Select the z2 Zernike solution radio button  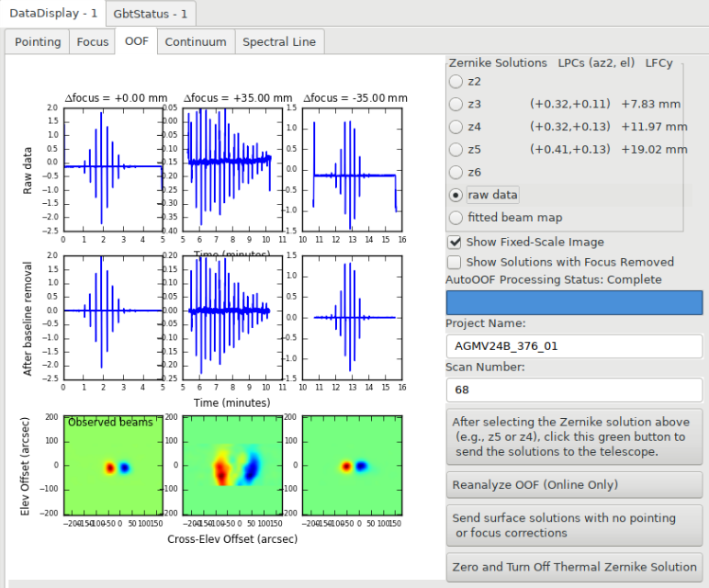tap(456, 82)
